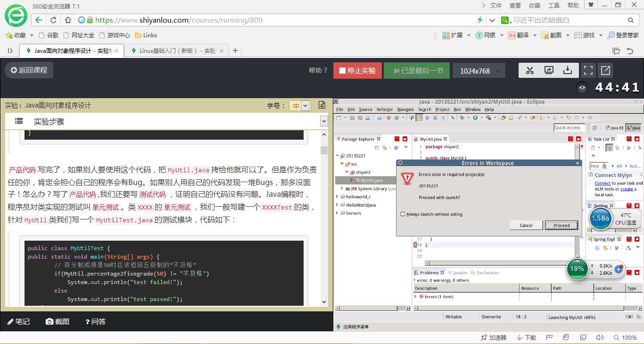The image size is (644, 344).
Task: Click the Eclipse Run green play icon
Action: pos(475,117)
